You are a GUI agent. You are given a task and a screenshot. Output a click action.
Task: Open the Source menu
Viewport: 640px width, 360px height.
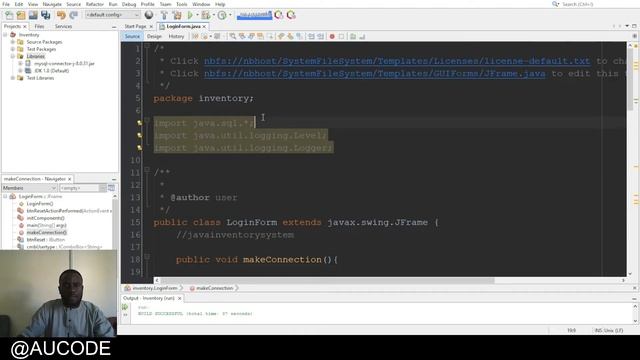(x=73, y=4)
